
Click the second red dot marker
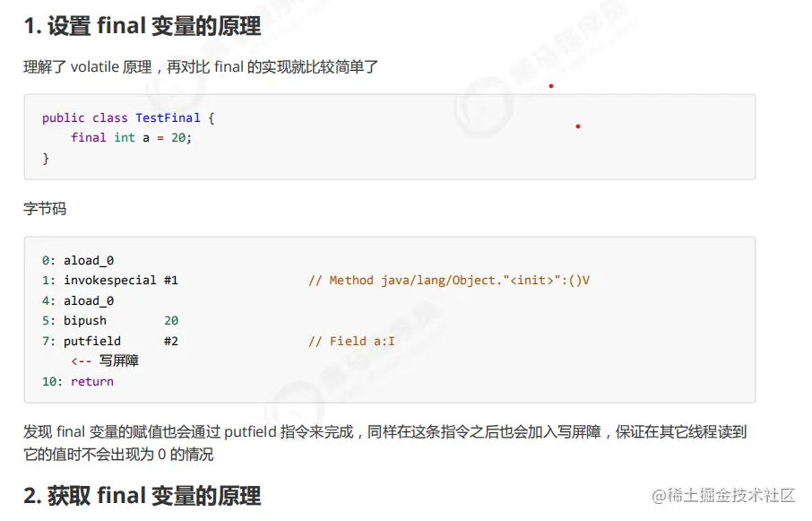coord(578,126)
